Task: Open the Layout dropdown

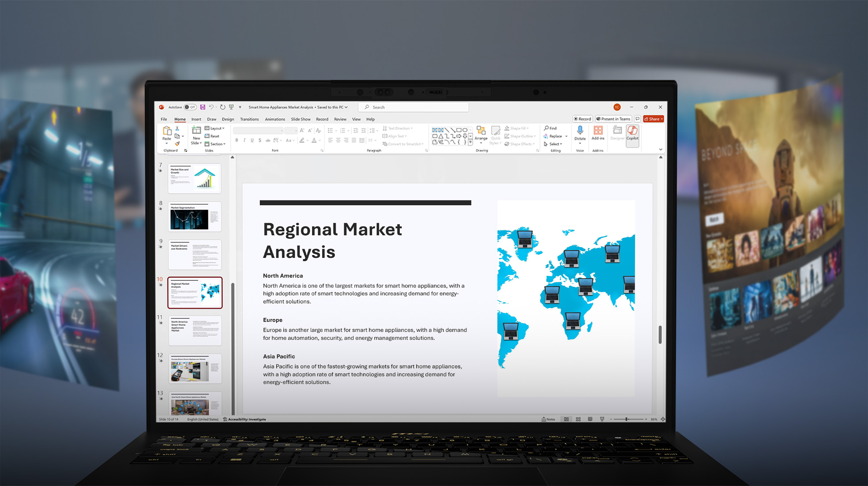Action: click(215, 128)
